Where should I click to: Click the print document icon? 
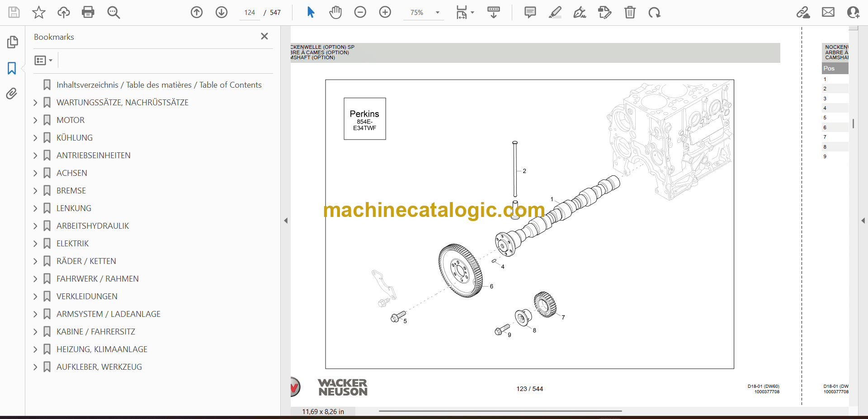tap(88, 12)
